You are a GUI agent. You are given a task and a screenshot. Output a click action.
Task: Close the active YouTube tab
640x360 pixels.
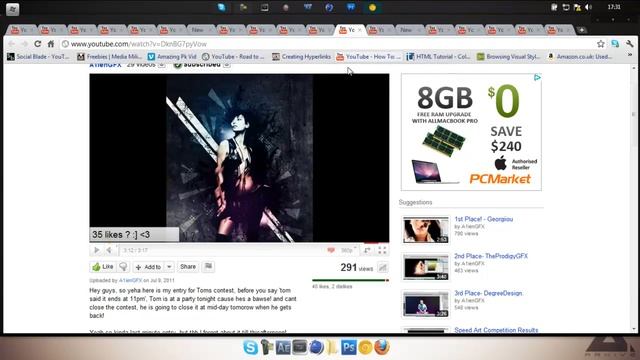pos(360,30)
